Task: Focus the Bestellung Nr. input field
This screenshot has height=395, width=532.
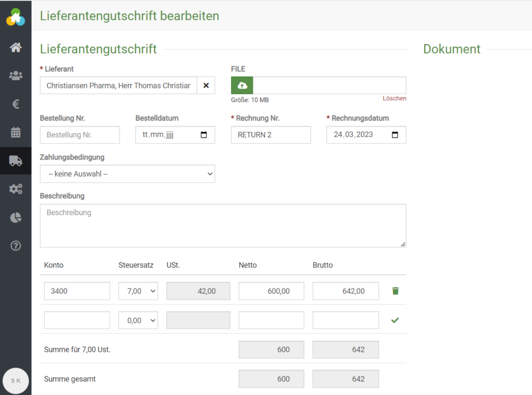Action: [x=79, y=135]
